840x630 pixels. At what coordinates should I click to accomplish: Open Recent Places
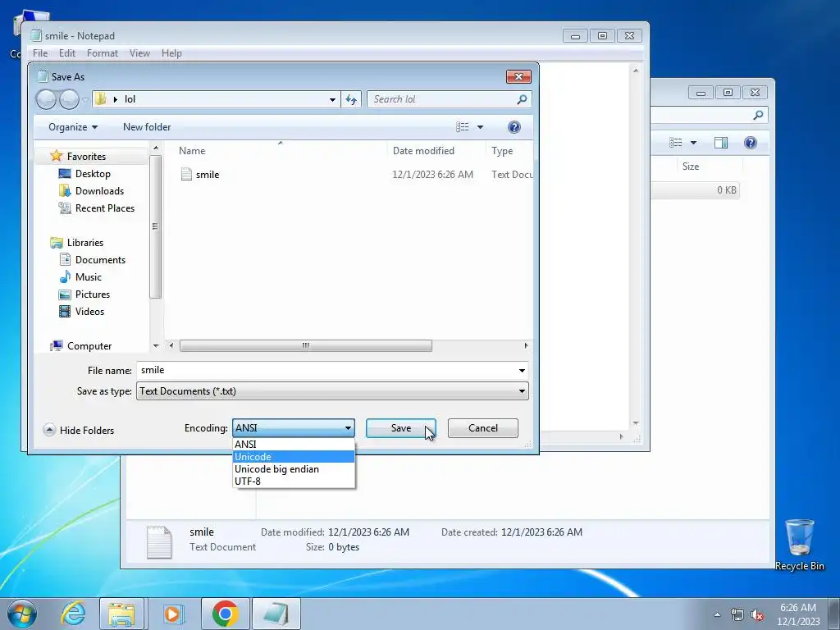coord(105,208)
